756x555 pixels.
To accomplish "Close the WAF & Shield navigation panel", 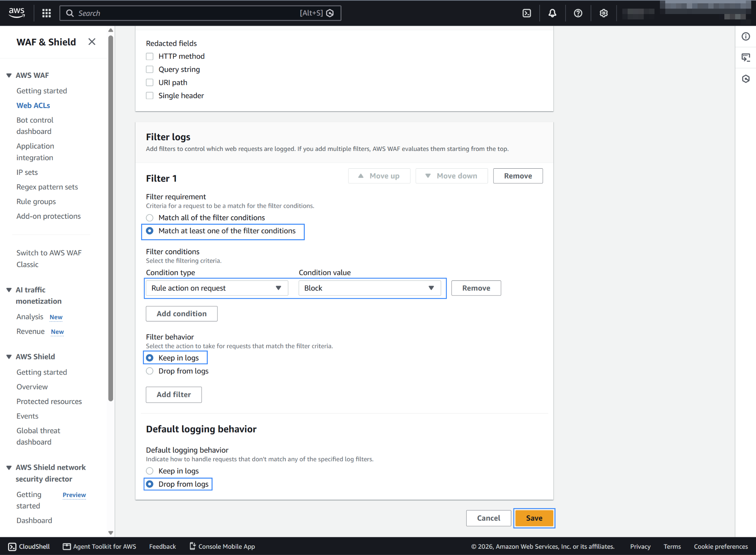I will click(x=92, y=42).
